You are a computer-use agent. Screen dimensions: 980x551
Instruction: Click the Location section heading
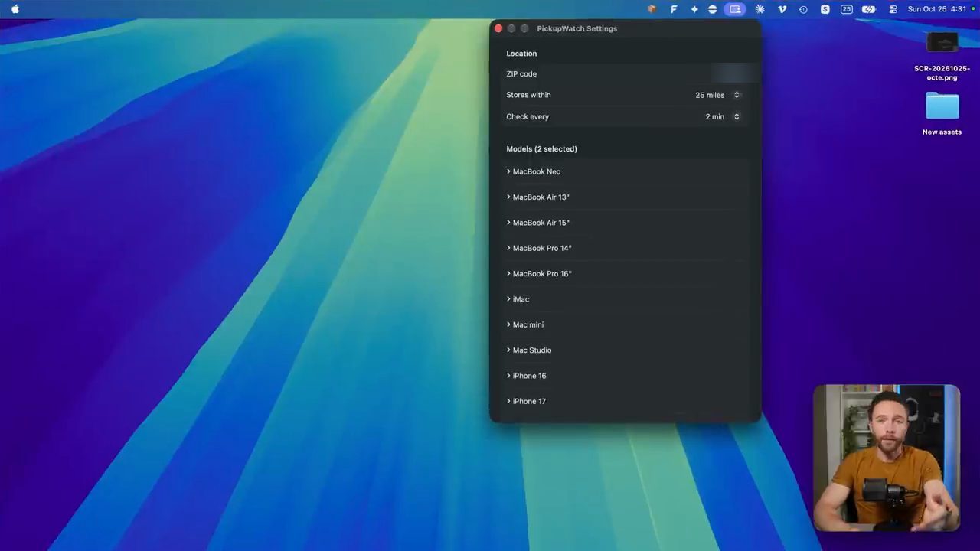[521, 54]
